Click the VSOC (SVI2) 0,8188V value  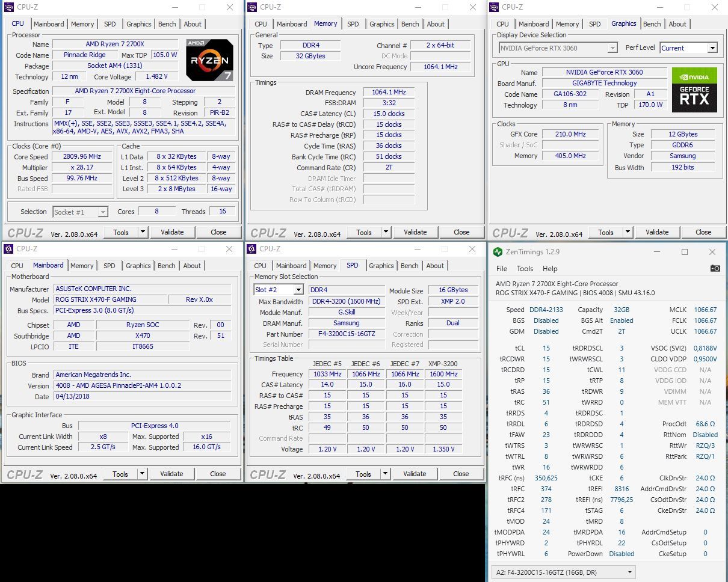tap(705, 348)
